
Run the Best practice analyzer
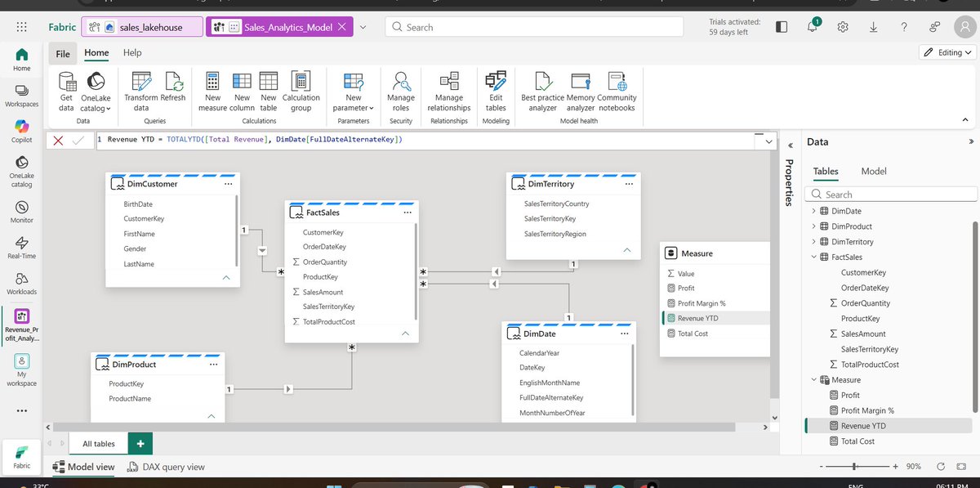[544, 92]
